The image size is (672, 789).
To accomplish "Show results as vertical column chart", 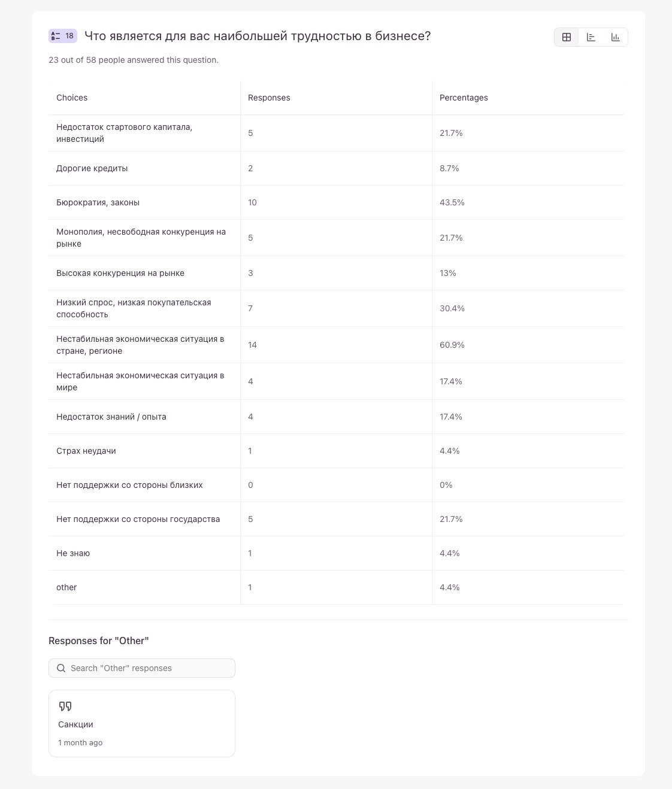I will pyautogui.click(x=616, y=37).
